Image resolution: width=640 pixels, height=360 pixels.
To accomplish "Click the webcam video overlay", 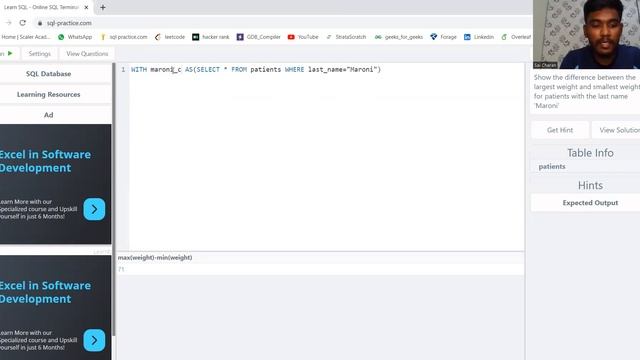I will pyautogui.click(x=586, y=34).
